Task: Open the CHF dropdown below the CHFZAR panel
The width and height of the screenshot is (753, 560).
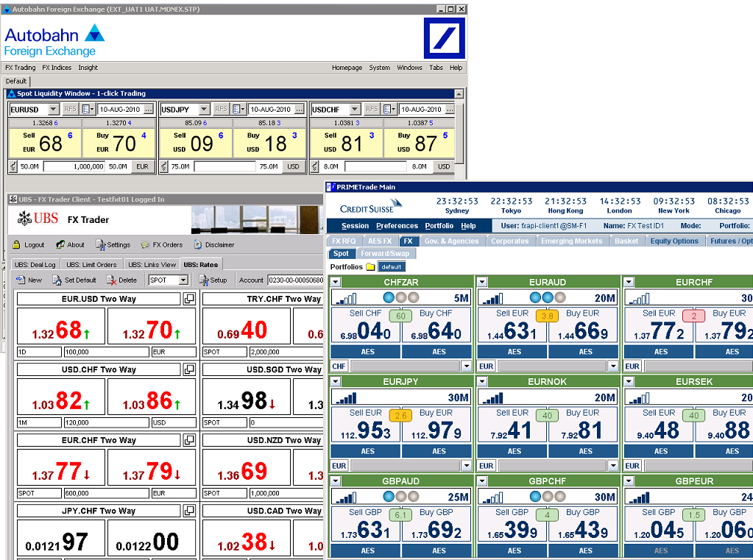Action: pos(467,366)
